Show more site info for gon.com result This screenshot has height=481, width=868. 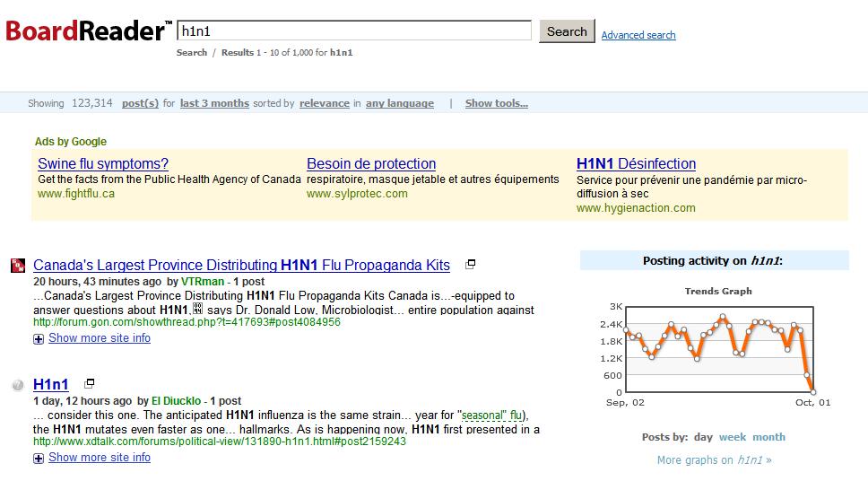click(100, 338)
